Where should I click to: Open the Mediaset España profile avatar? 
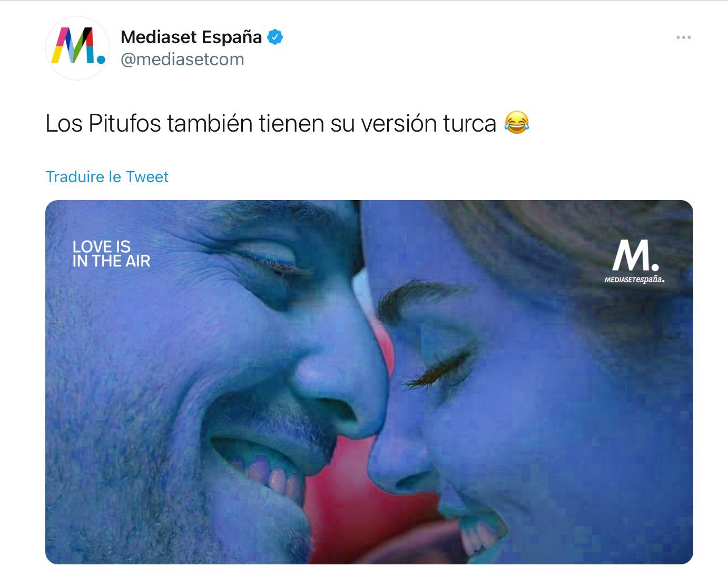click(77, 47)
